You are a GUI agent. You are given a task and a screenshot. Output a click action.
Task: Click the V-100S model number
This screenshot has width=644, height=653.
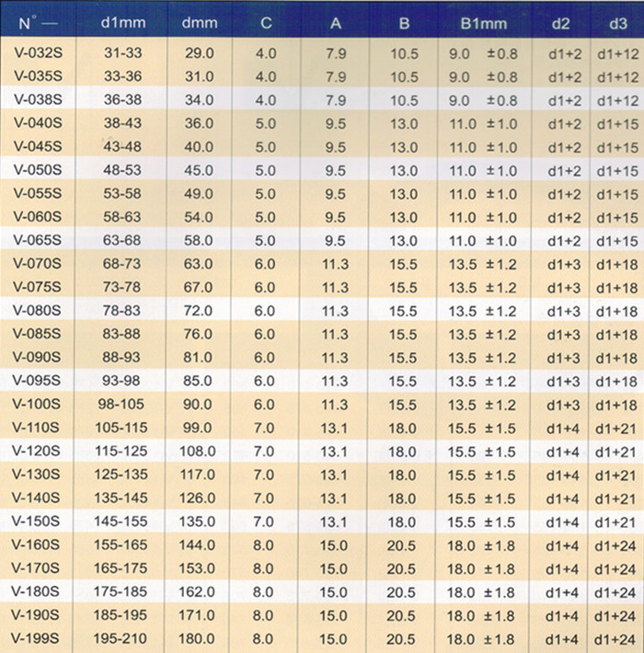[x=37, y=405]
